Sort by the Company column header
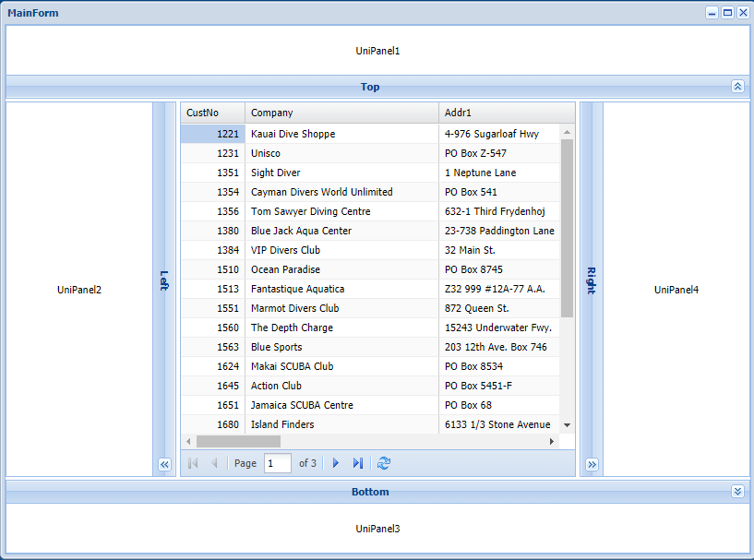This screenshot has height=560, width=754. [341, 113]
